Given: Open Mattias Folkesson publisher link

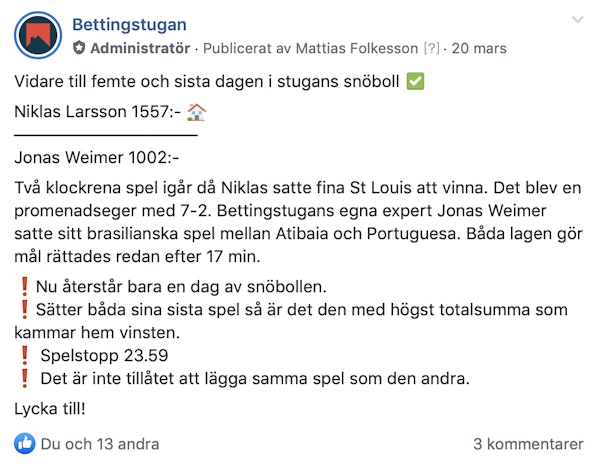Looking at the screenshot, I should click(357, 48).
